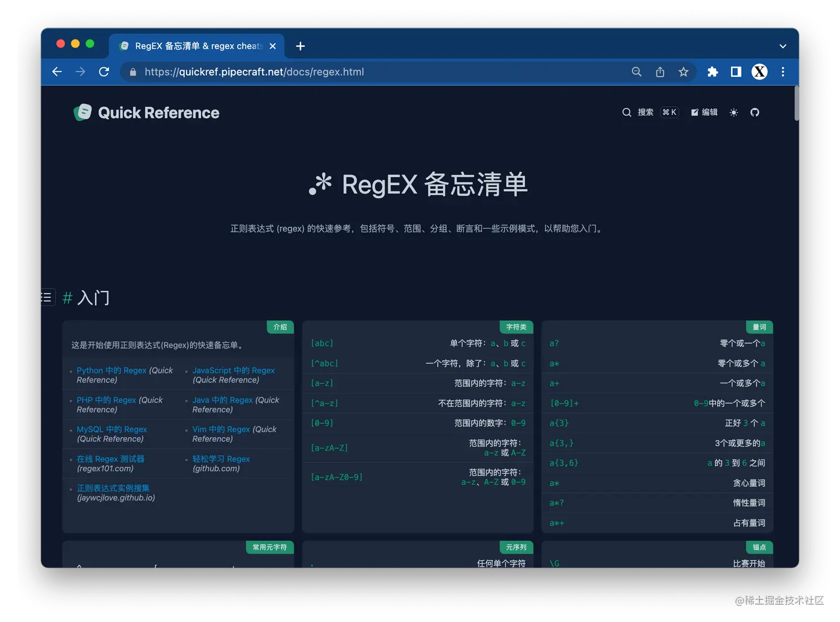
Task: Open 正则表达式实例搜集 link
Action: [x=113, y=488]
